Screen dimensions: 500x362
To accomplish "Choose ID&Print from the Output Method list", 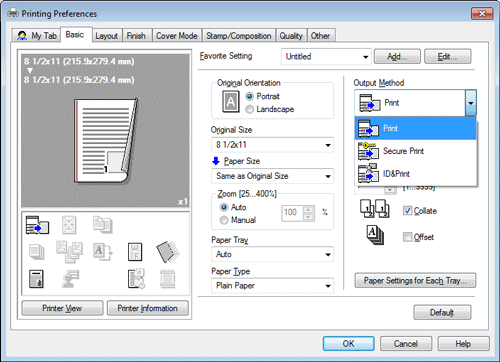I will point(415,174).
